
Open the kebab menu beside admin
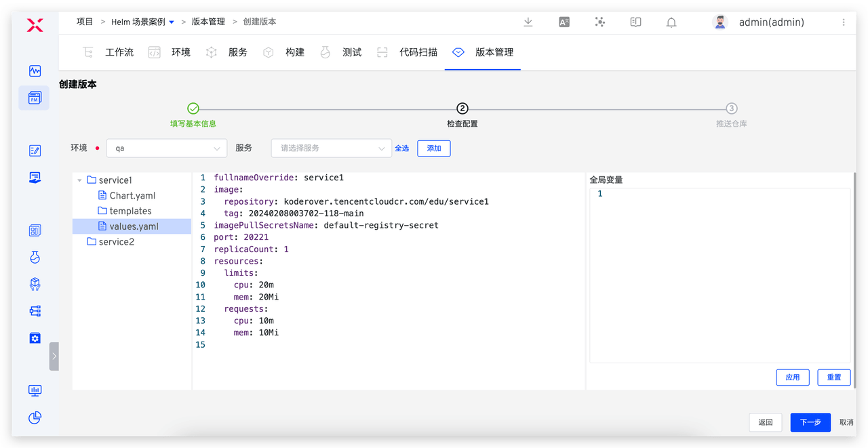click(x=844, y=22)
